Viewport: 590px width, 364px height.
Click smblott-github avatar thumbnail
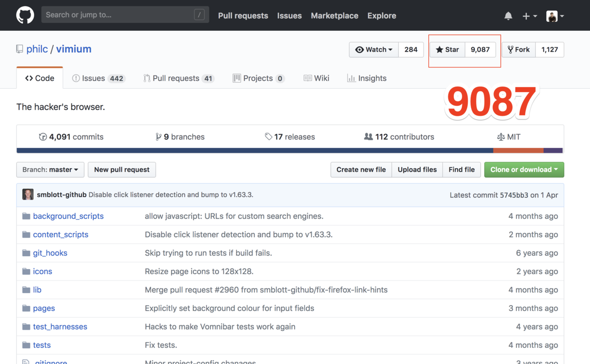pyautogui.click(x=28, y=194)
